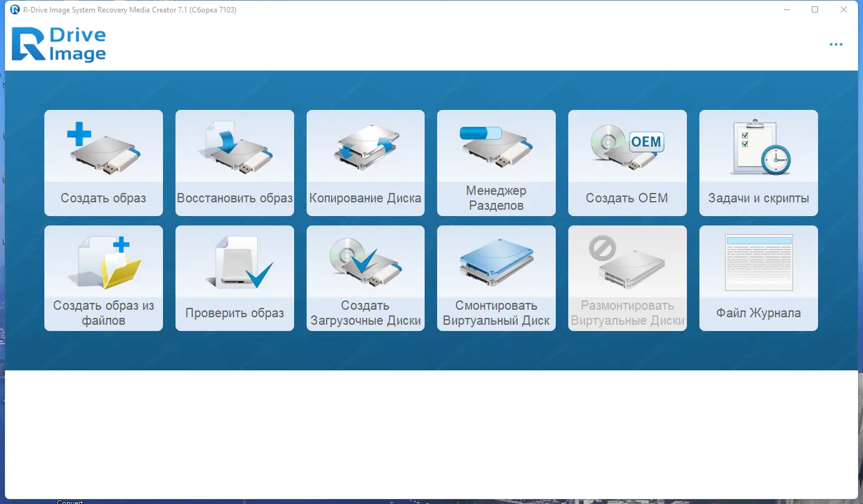863x504 pixels.
Task: Launch the Восстановить образ tile
Action: pyautogui.click(x=235, y=163)
